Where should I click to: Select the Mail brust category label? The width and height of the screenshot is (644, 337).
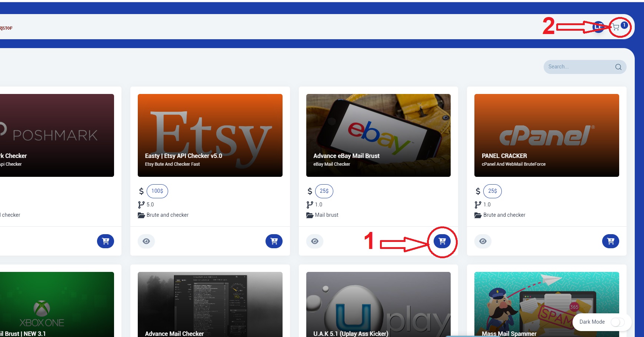[326, 215]
